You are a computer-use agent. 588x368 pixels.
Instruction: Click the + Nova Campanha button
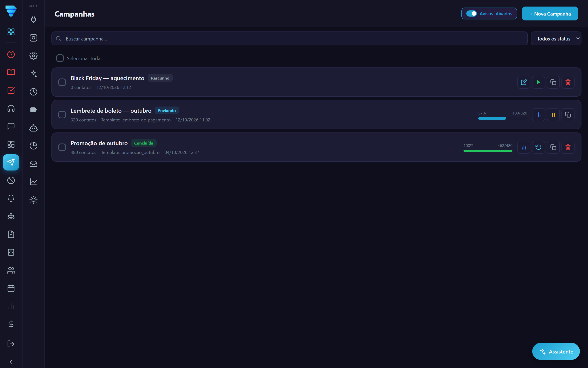[x=550, y=14]
